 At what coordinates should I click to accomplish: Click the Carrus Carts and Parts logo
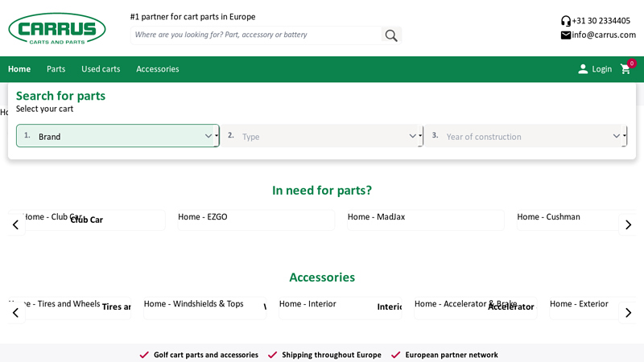point(57,29)
